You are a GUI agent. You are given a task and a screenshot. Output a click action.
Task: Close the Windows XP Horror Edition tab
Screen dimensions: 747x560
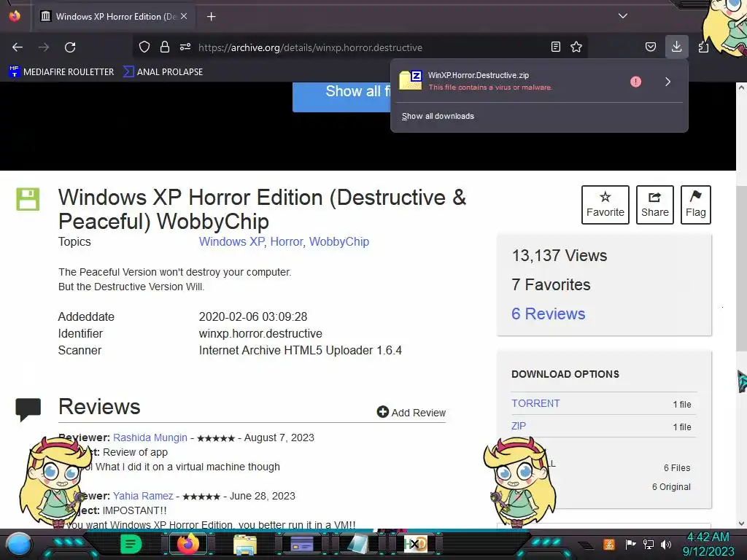click(x=184, y=16)
